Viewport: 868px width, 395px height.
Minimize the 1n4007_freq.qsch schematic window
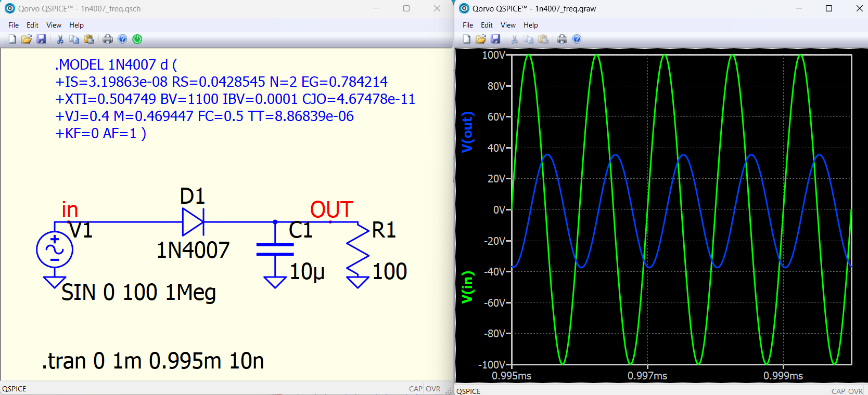pos(376,8)
